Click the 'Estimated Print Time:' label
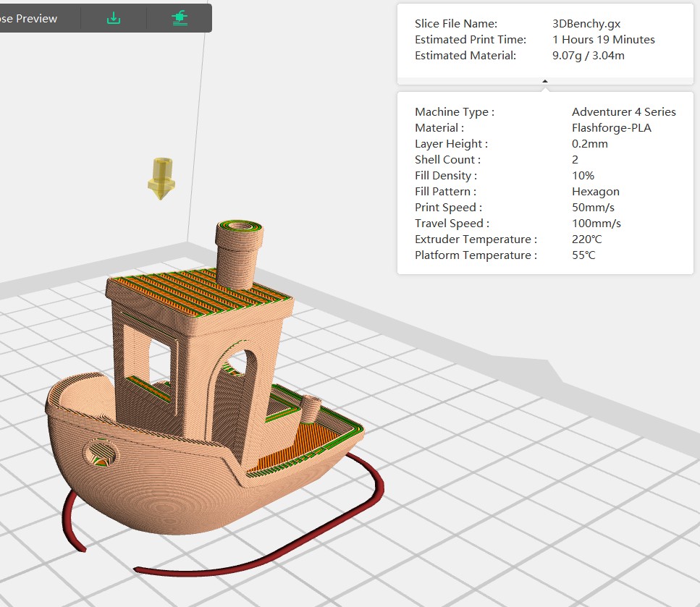Image resolution: width=700 pixels, height=607 pixels. tap(471, 40)
